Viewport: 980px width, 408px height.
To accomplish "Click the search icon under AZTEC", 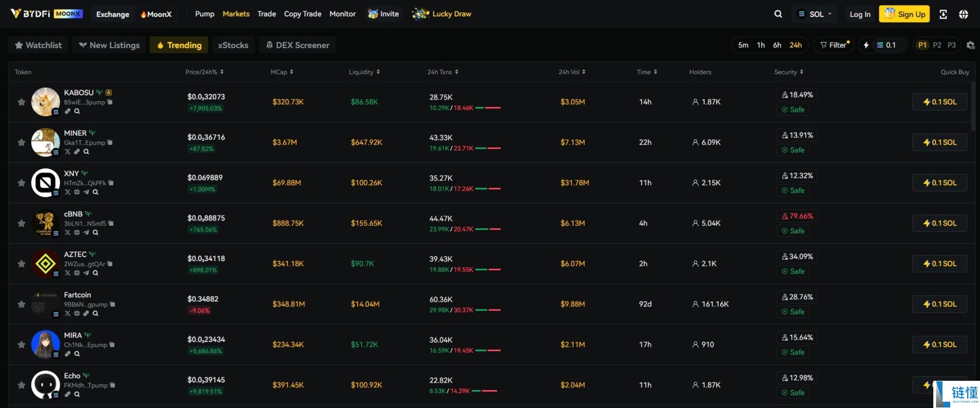I will 95,273.
